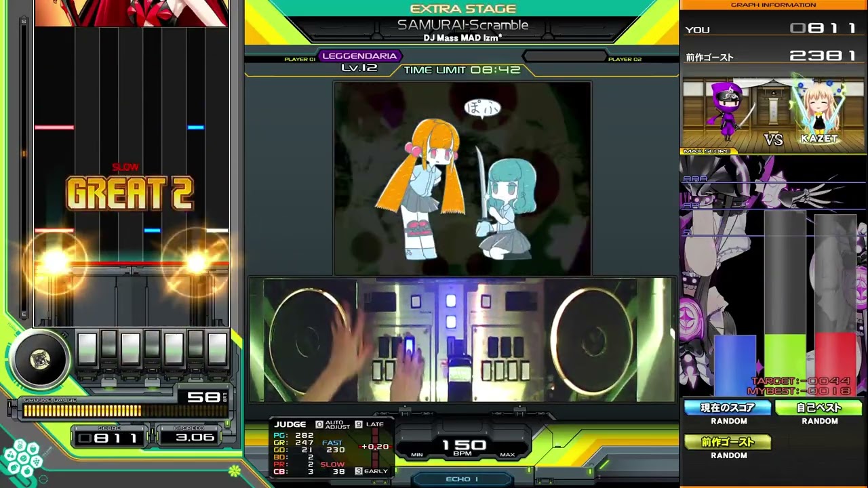Select the 現在のスコア graph button
The height and width of the screenshot is (488, 868).
click(728, 407)
